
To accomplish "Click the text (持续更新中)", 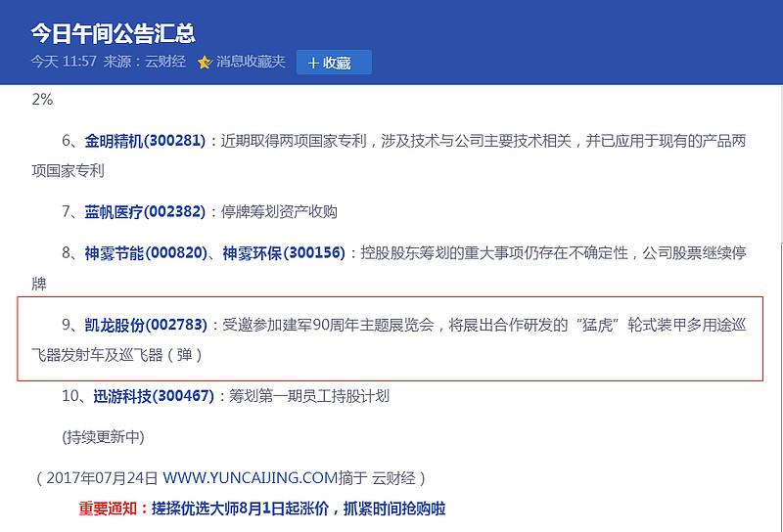I will click(104, 437).
